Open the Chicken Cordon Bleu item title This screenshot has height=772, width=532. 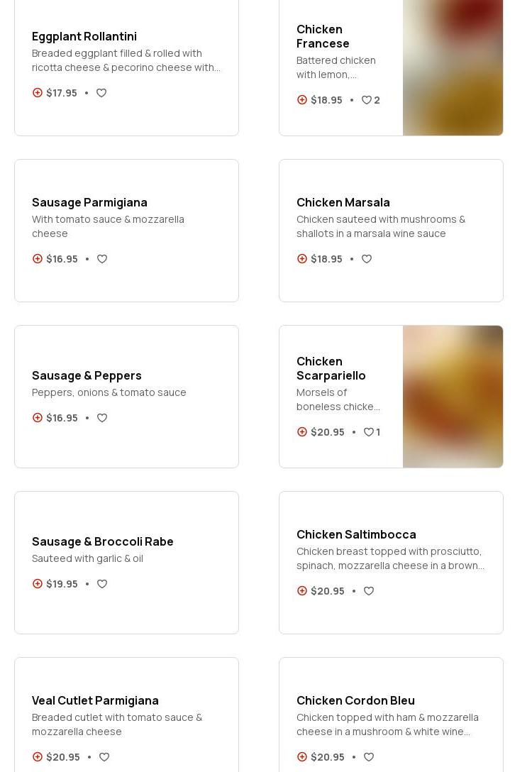click(355, 700)
